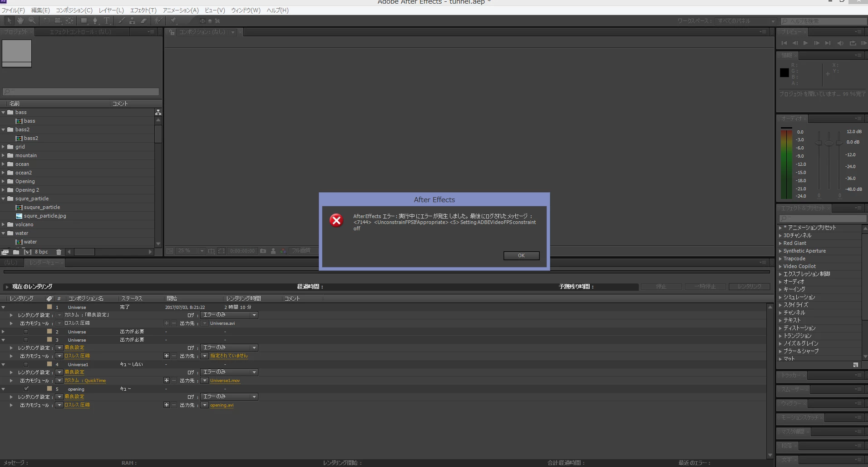Open 編集(E) menu

click(x=40, y=10)
